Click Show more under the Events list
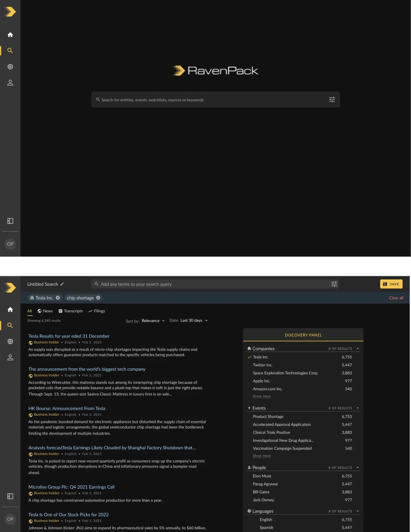Image resolution: width=411 pixels, height=532 pixels. [262, 456]
